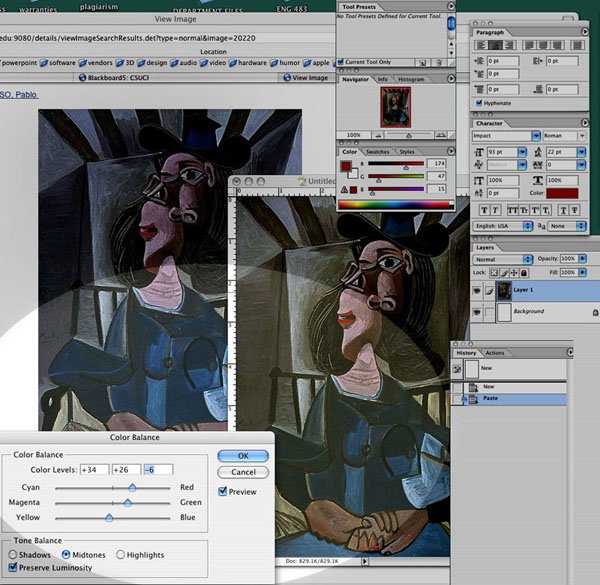
Task: Click the Character panel text color swatch
Action: click(x=562, y=193)
